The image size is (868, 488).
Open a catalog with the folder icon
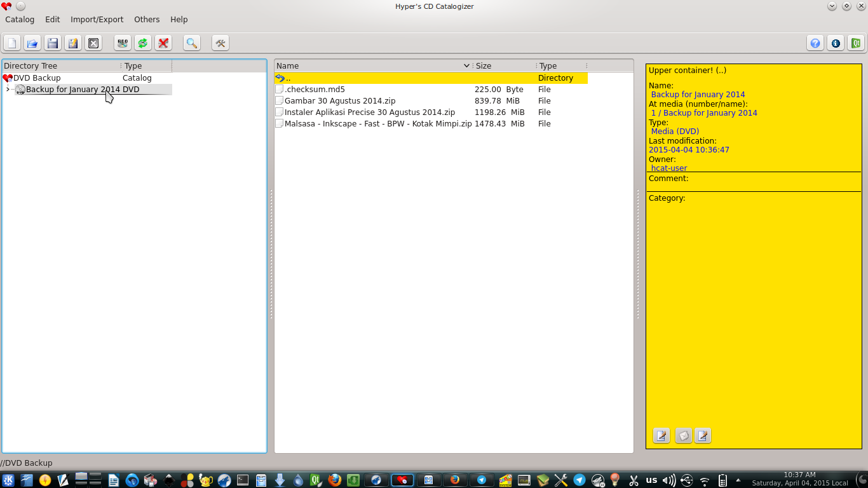[x=32, y=43]
